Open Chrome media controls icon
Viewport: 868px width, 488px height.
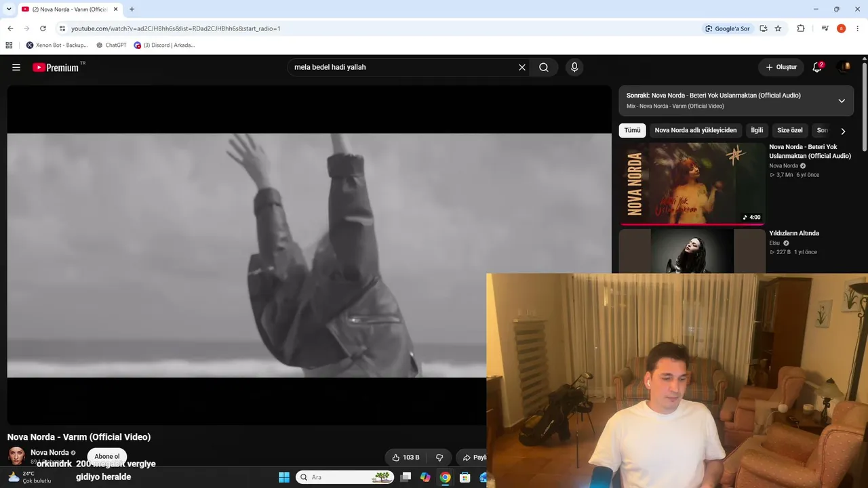(x=825, y=28)
